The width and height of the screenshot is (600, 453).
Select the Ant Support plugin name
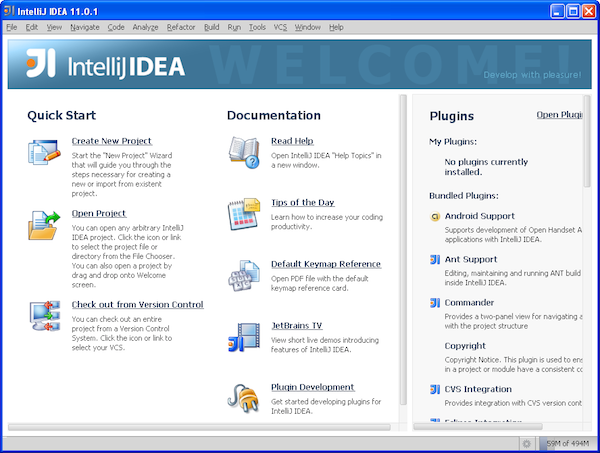coord(471,259)
